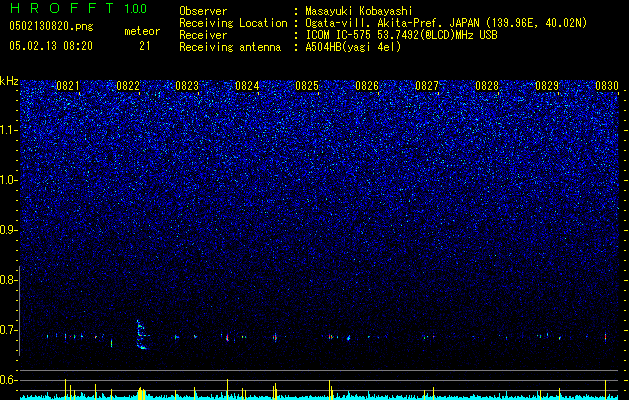Click the 0826 time marker label
Image resolution: width=629 pixels, height=400 pixels.
click(x=367, y=86)
